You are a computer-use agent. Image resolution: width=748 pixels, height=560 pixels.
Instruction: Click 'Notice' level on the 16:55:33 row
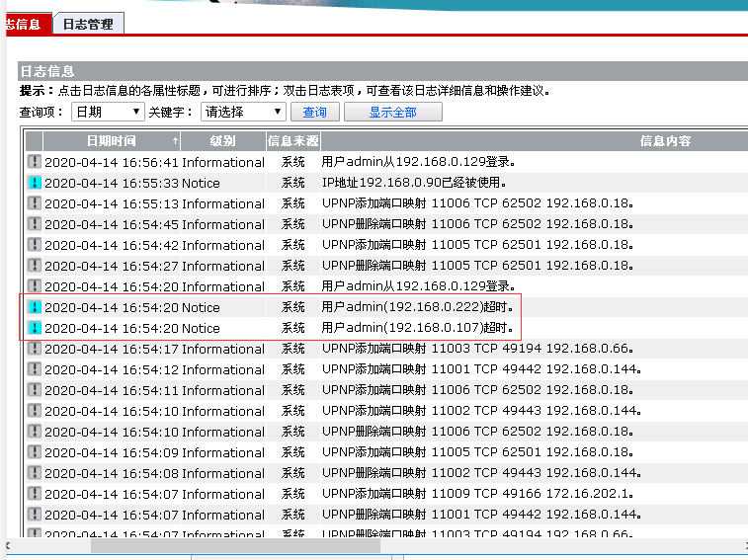point(201,183)
